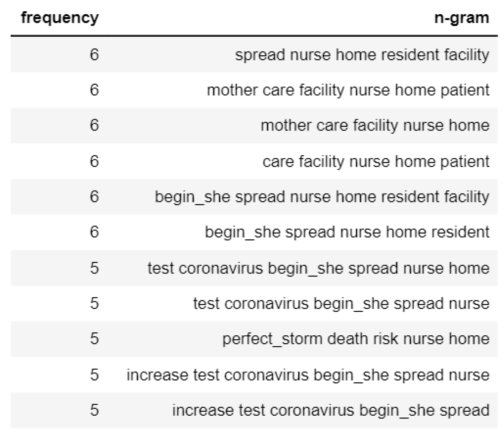This screenshot has width=504, height=437.
Task: Click frequency 5 in the "perfect_storm" row
Action: click(x=94, y=339)
